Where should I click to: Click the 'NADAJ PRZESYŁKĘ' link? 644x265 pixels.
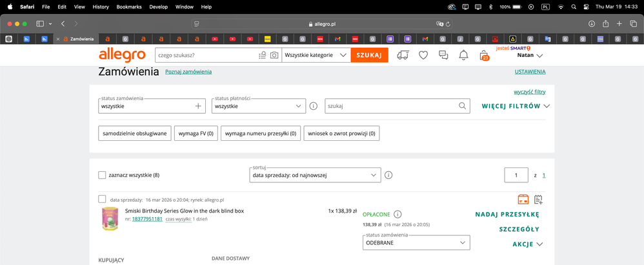(x=507, y=215)
